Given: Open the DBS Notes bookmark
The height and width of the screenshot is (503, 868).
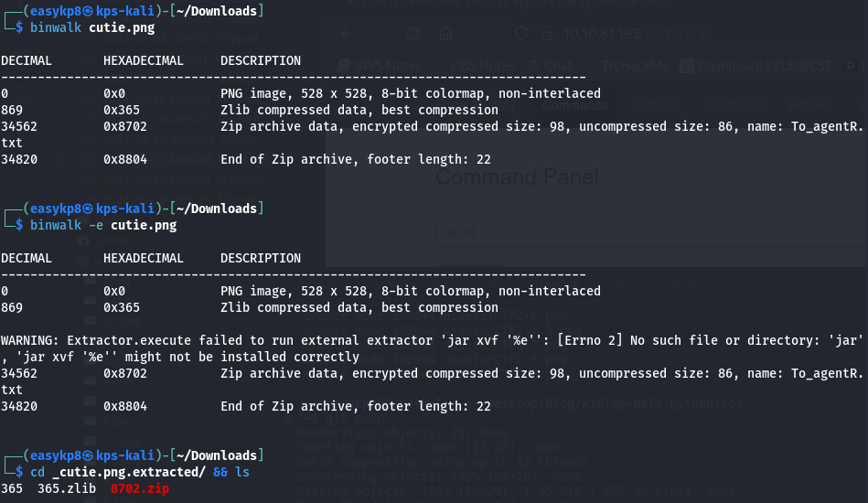Looking at the screenshot, I should coord(482,66).
